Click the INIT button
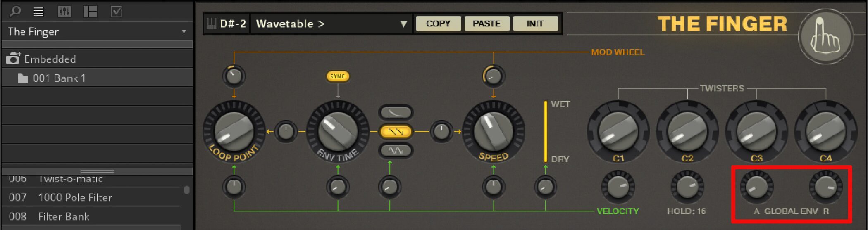 tap(535, 24)
